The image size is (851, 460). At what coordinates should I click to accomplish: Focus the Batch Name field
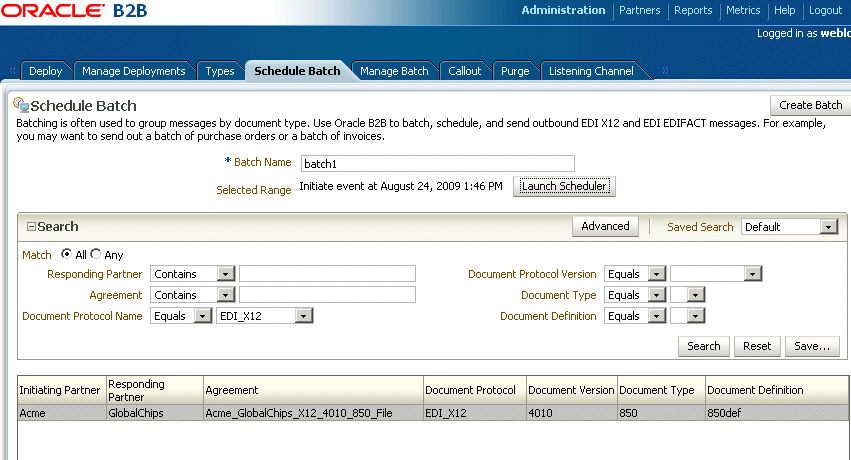[437, 163]
